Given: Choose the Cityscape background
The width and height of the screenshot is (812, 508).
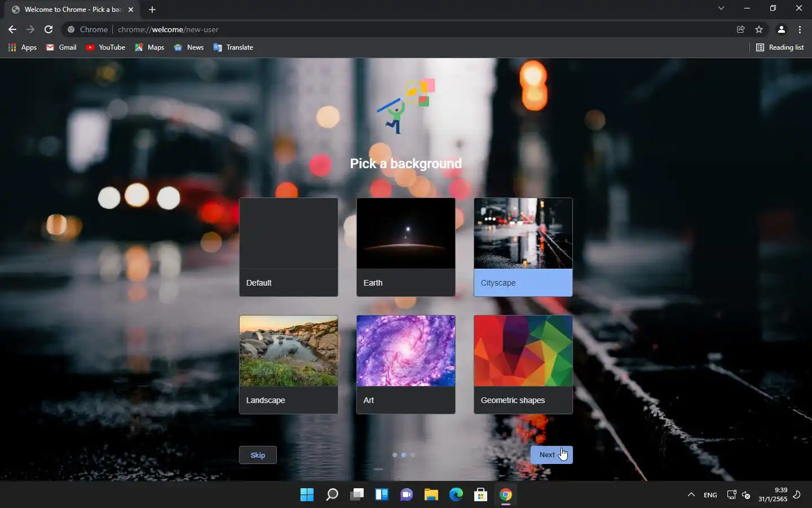Looking at the screenshot, I should [523, 247].
